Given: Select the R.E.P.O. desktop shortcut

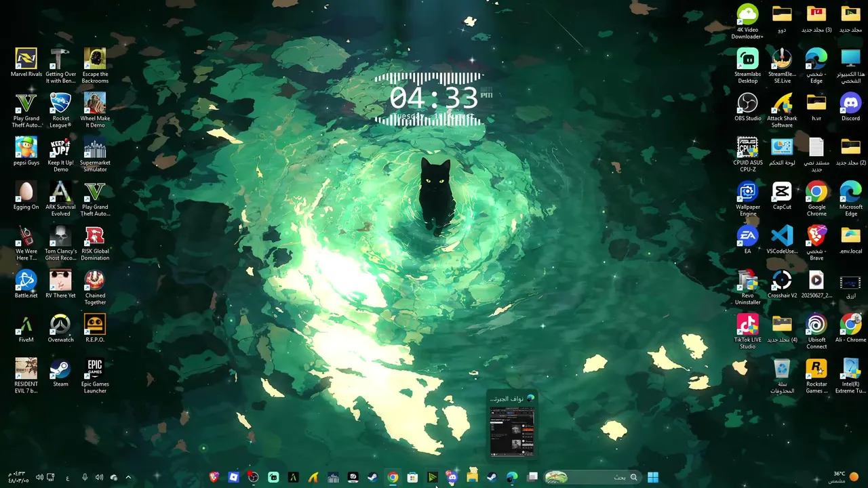Looking at the screenshot, I should click(x=95, y=329).
